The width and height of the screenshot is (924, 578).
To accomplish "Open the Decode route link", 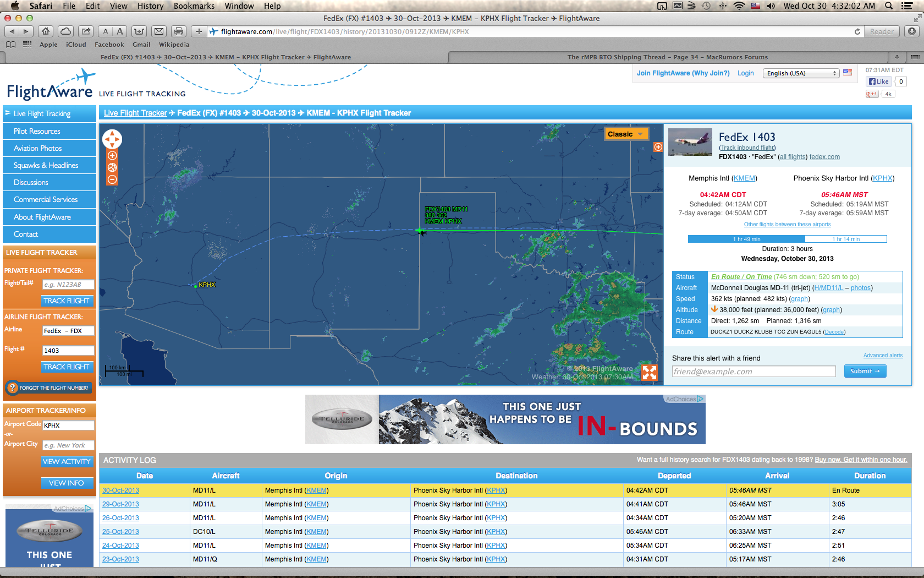I will click(x=834, y=332).
